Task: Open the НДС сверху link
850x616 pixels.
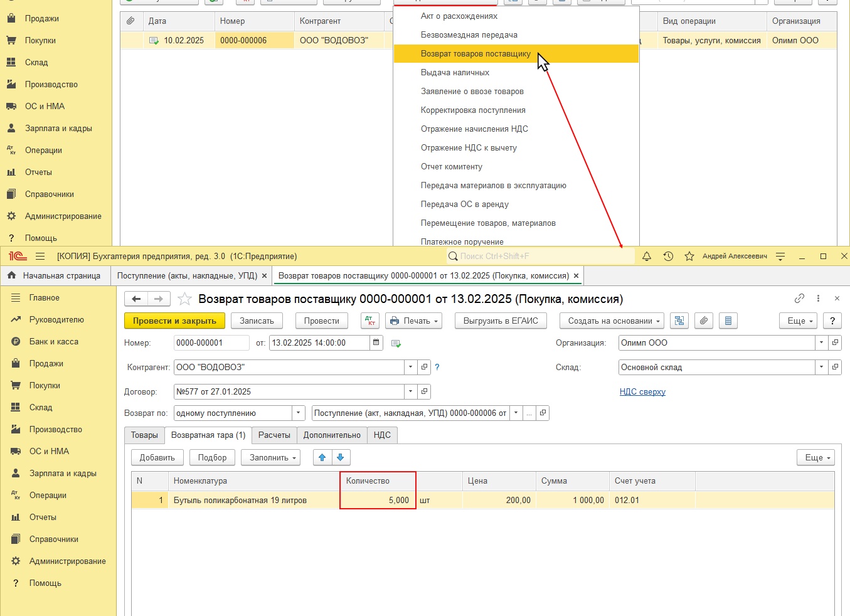Action: click(642, 391)
